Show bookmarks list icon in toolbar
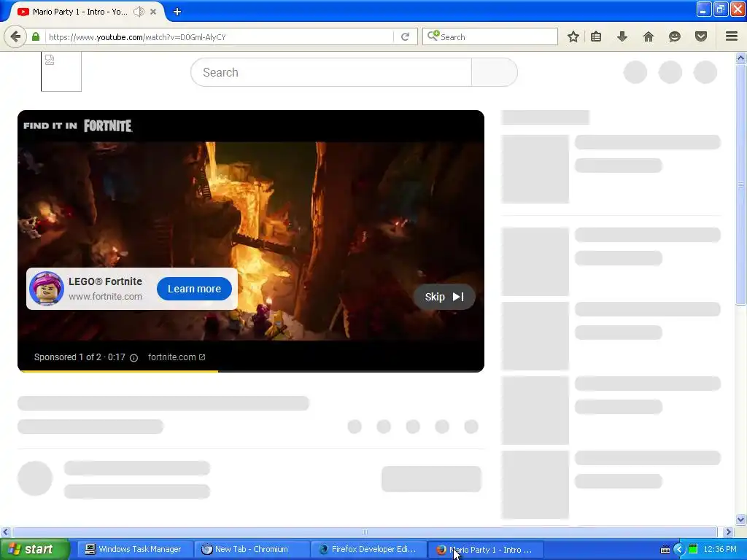 tap(596, 36)
